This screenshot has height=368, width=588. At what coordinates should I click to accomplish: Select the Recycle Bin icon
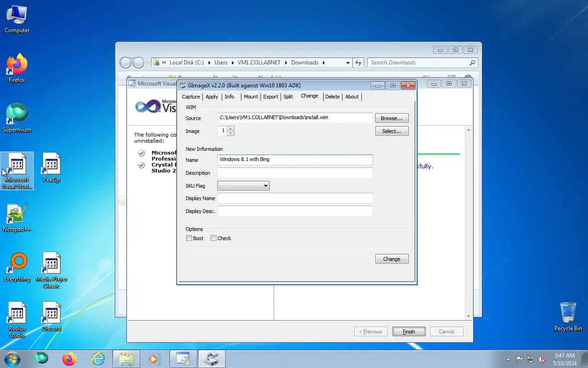click(x=568, y=317)
